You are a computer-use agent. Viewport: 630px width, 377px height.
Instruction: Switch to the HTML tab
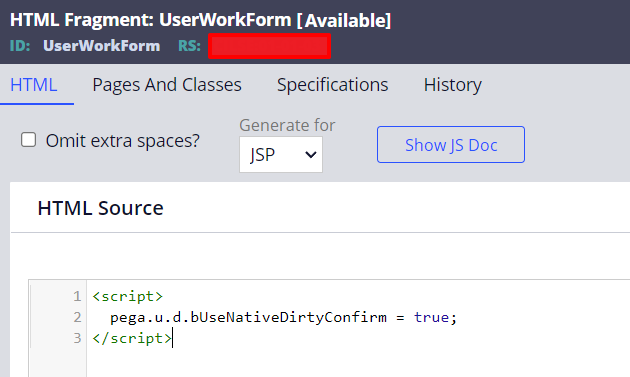[34, 85]
